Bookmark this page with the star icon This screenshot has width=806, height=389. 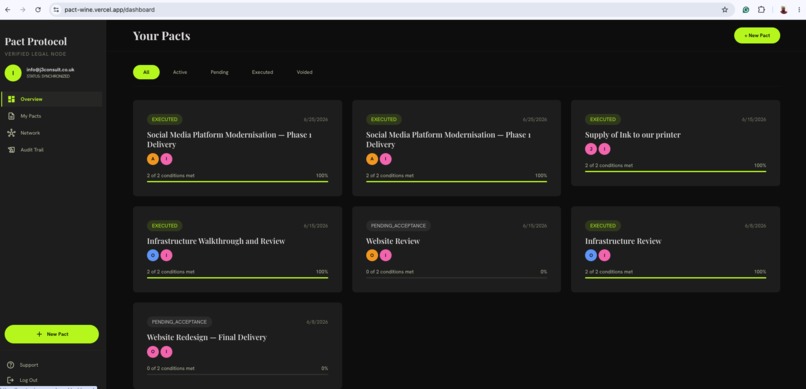point(725,10)
